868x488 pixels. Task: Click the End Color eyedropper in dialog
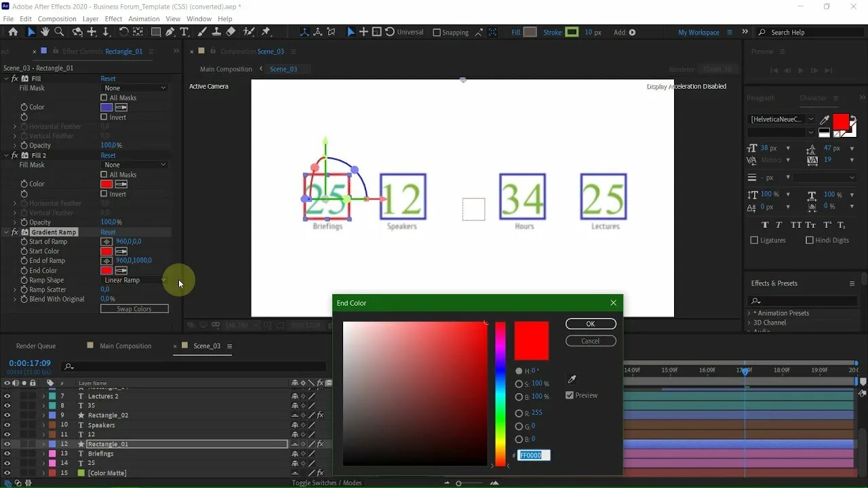[x=572, y=380]
